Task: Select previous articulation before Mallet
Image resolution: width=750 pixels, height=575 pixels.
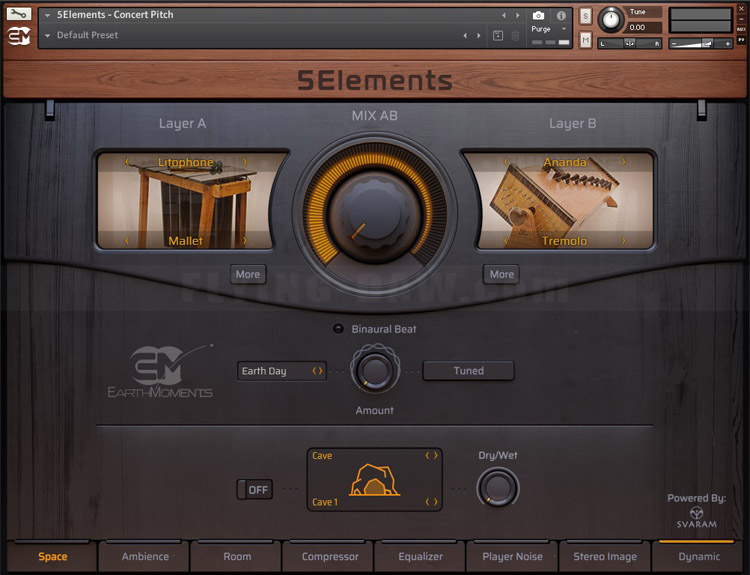Action: coord(127,241)
